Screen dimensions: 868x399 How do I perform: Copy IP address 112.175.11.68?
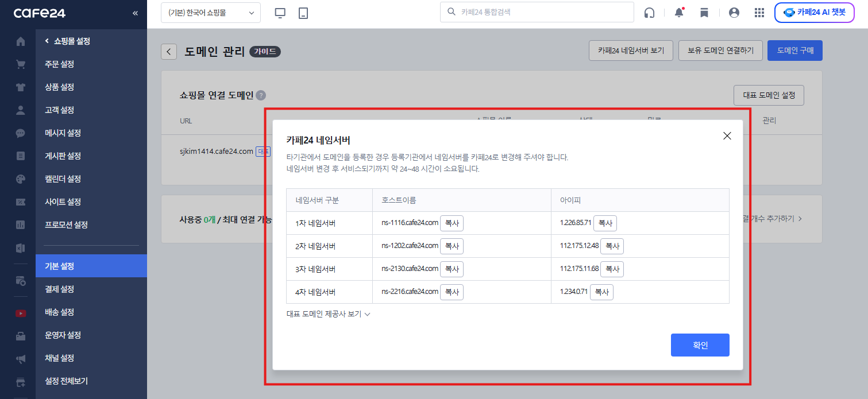tap(612, 269)
